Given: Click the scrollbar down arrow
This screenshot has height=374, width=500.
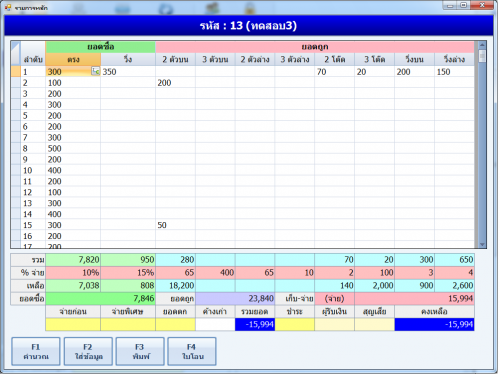Looking at the screenshot, I should tap(482, 244).
